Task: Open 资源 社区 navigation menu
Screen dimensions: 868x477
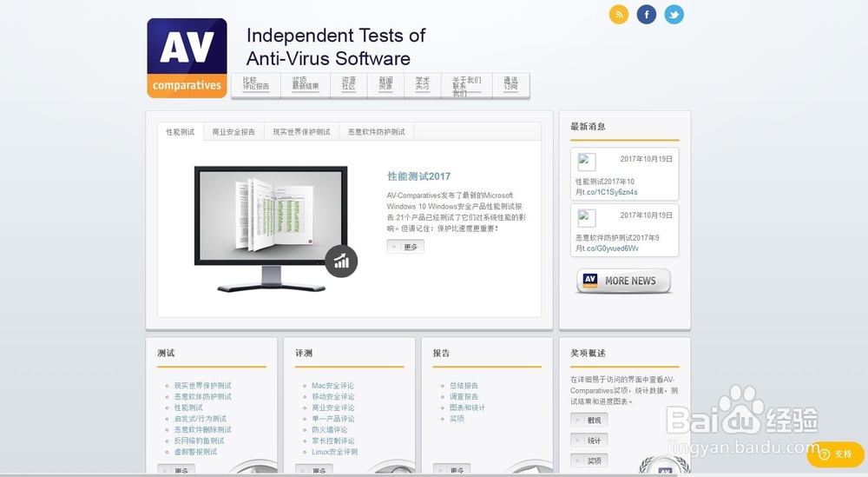Action: pyautogui.click(x=349, y=85)
